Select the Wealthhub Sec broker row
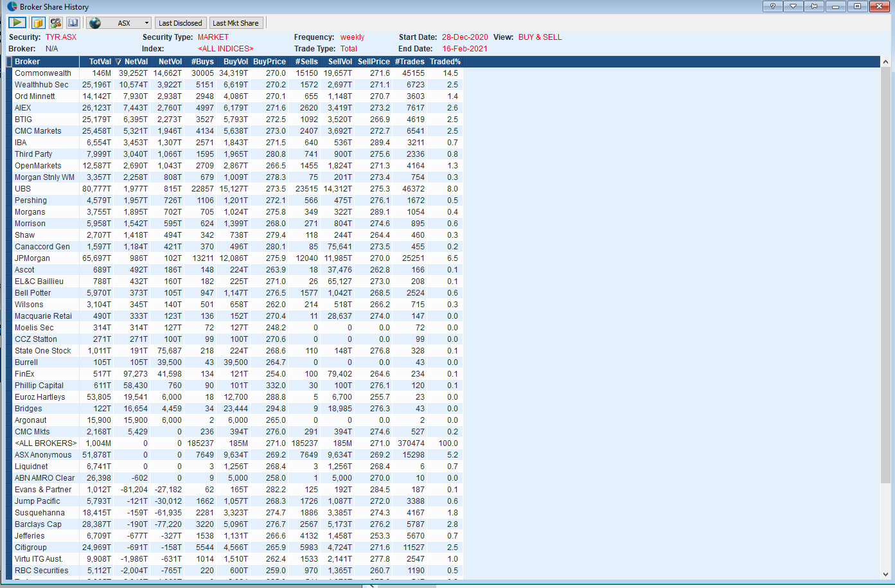The image size is (895, 588). click(237, 85)
